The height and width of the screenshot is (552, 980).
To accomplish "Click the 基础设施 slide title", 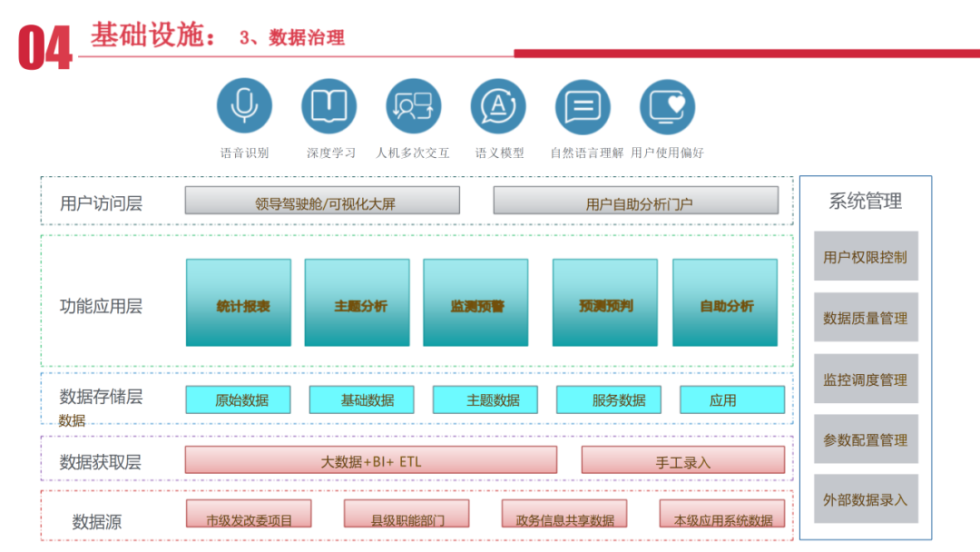I will pyautogui.click(x=153, y=34).
